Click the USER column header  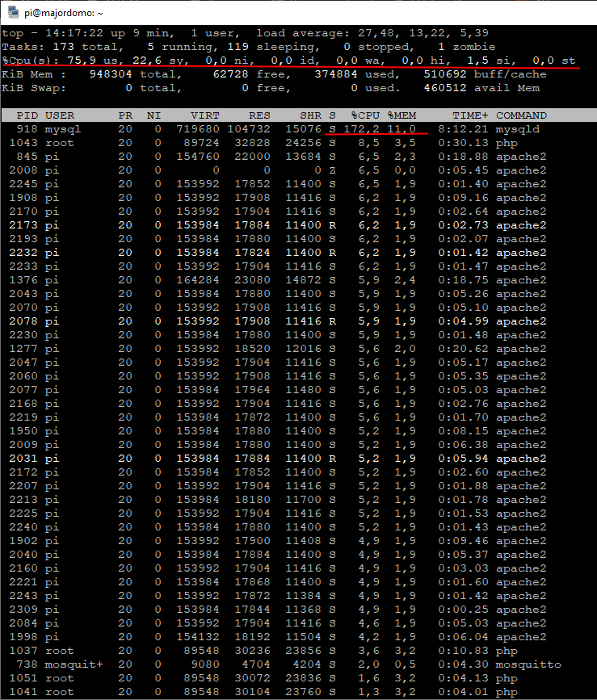point(60,115)
